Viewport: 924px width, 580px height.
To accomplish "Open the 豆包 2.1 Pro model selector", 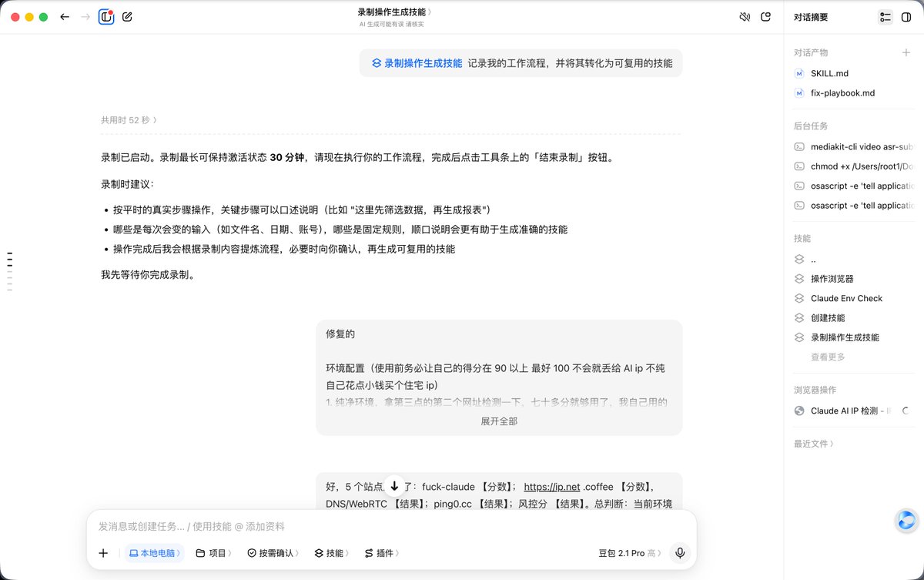I will coord(630,553).
